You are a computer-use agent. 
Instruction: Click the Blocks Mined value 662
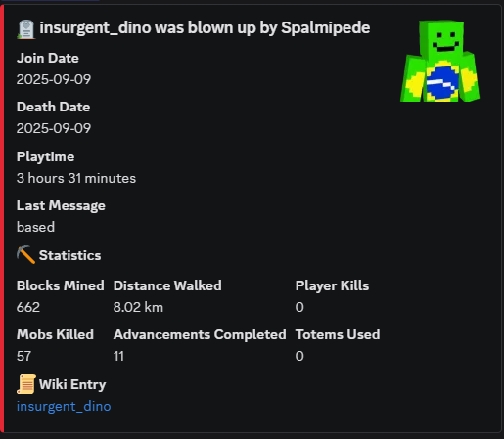pos(28,307)
